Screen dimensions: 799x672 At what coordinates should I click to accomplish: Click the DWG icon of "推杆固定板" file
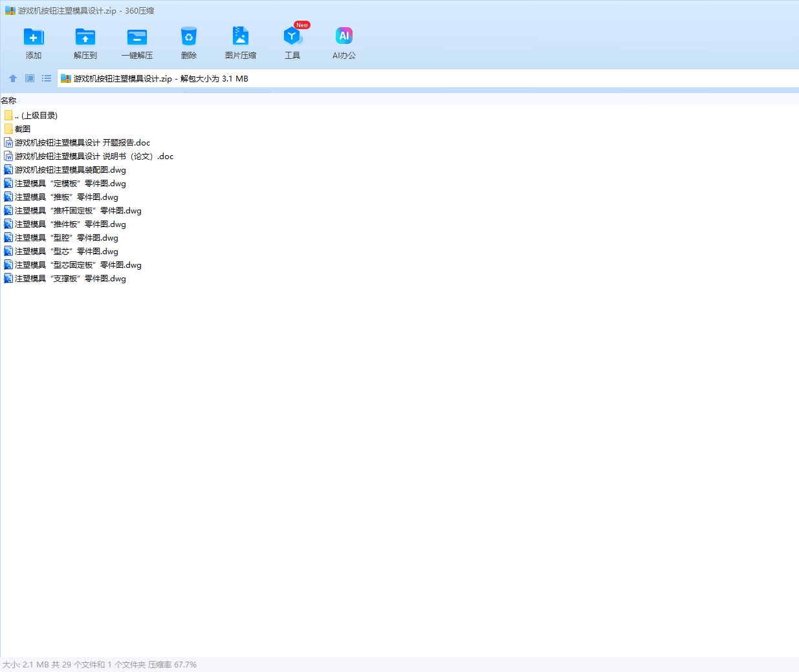8,210
